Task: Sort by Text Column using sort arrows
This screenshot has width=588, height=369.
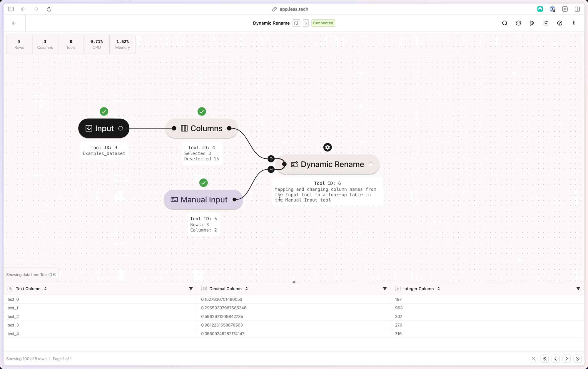Action: coord(45,289)
